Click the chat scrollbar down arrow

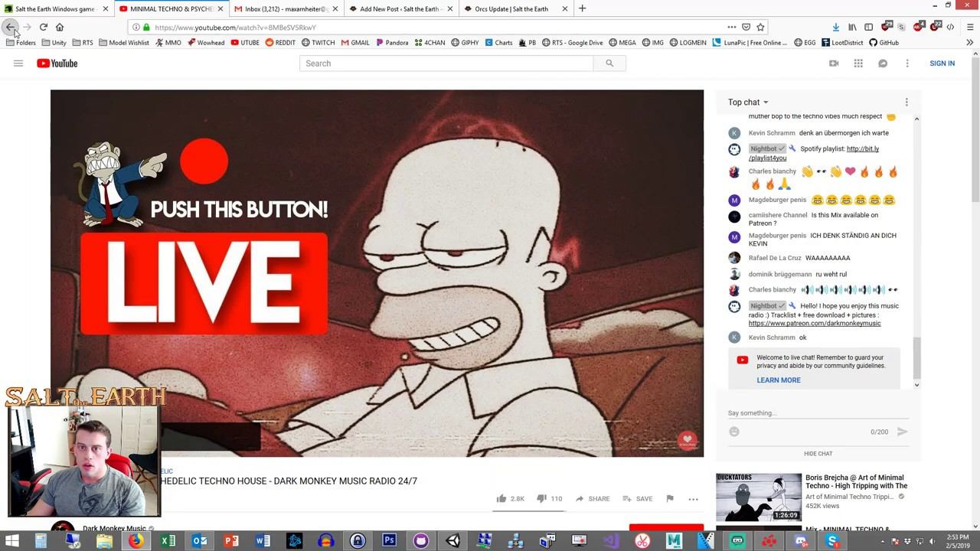(x=916, y=385)
